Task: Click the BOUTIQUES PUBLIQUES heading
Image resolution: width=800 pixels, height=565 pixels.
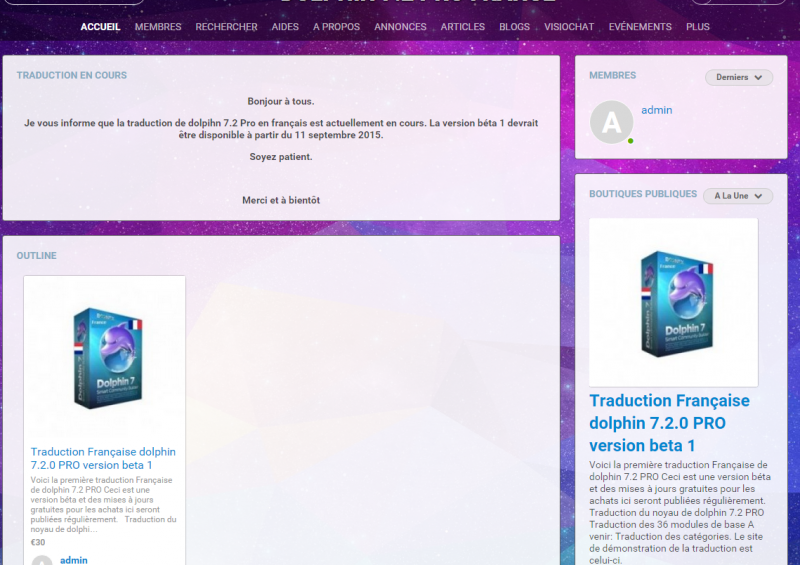Action: tap(643, 194)
